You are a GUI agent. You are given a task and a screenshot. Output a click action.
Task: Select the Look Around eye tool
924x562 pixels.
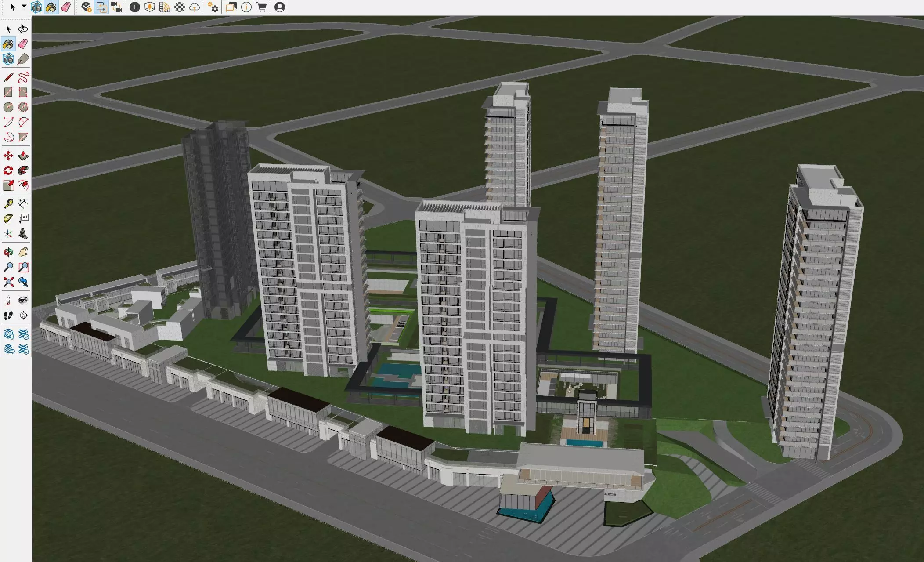[23, 301]
